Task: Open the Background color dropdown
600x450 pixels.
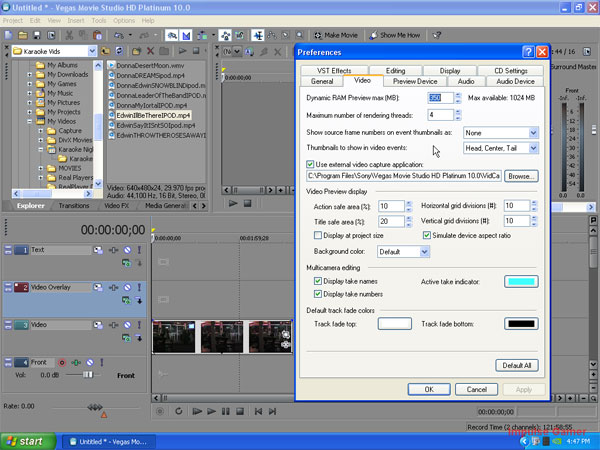Action: [x=424, y=251]
